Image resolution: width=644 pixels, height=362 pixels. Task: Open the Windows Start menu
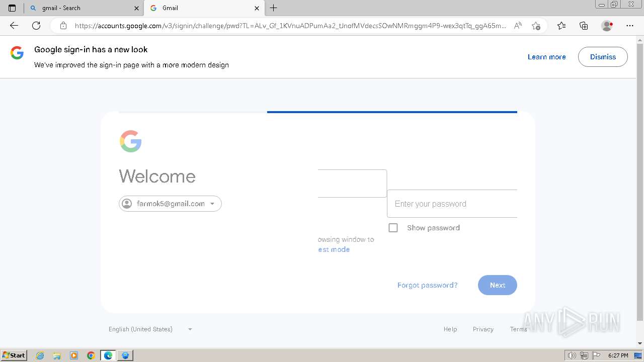pyautogui.click(x=14, y=355)
